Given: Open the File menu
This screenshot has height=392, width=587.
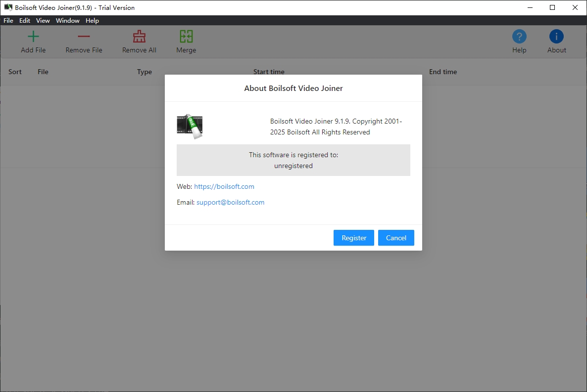Looking at the screenshot, I should [8, 21].
